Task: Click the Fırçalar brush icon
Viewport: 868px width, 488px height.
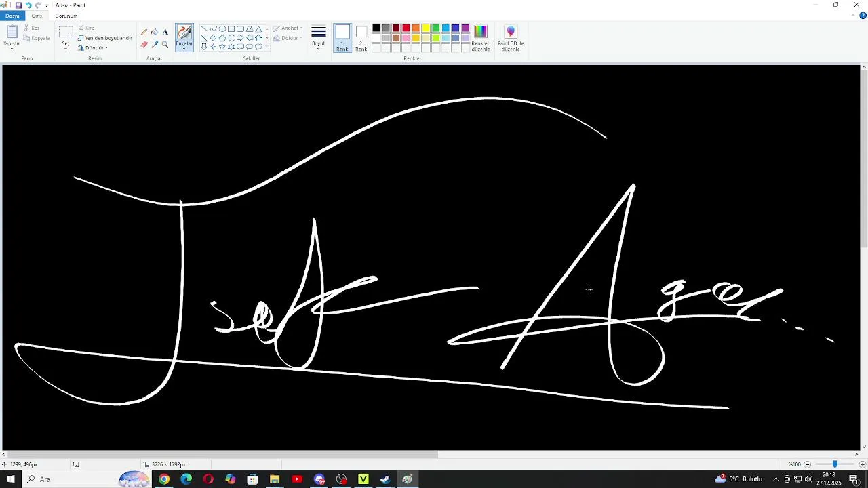Action: (x=184, y=31)
